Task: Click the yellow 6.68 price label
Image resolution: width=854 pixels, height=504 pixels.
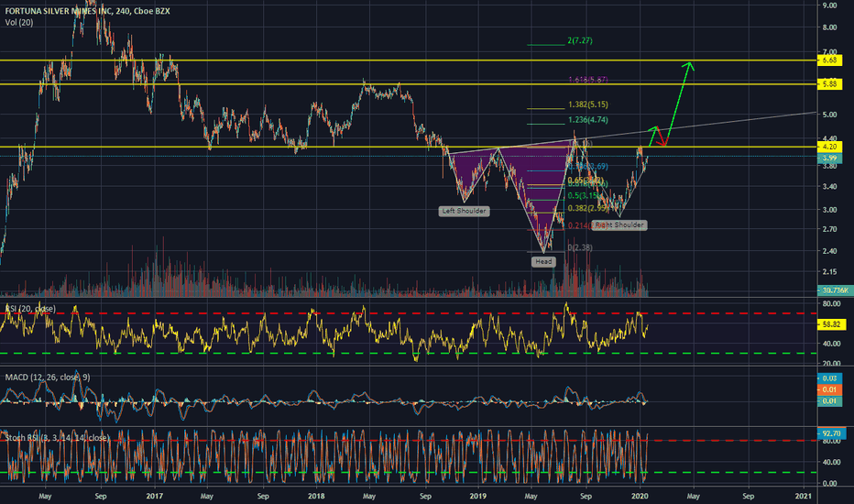Action: (830, 60)
